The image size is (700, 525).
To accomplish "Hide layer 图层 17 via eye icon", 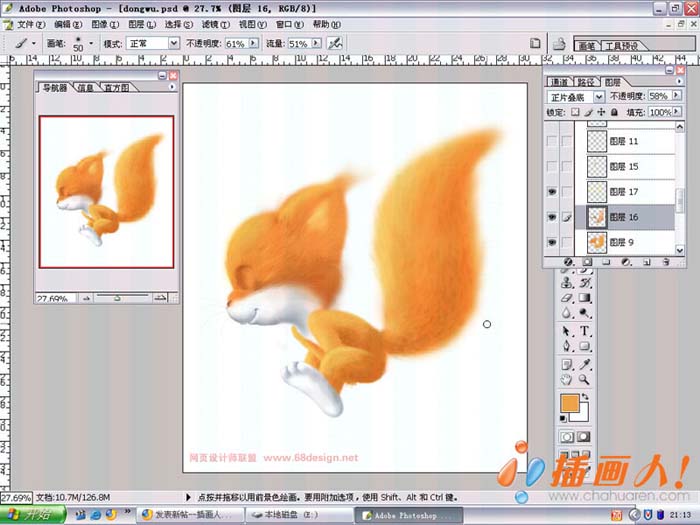I will coord(552,192).
